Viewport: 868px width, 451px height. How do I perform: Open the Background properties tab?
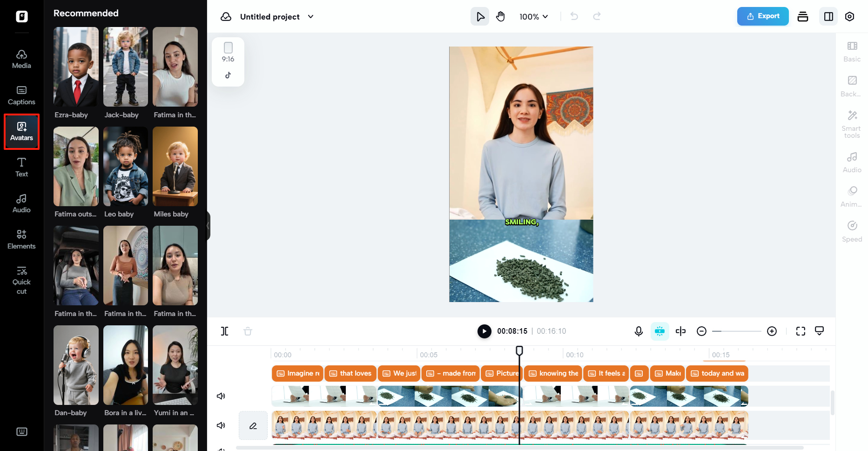click(x=852, y=87)
